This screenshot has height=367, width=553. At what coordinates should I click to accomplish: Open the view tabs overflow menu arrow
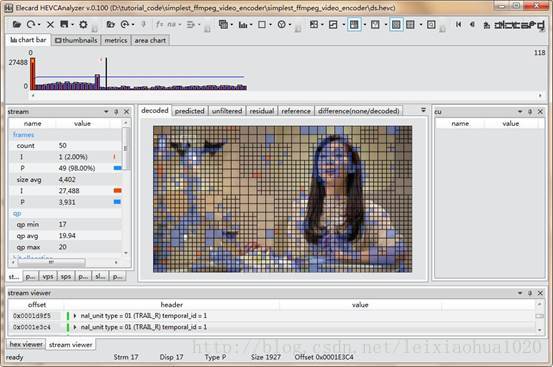(x=423, y=110)
